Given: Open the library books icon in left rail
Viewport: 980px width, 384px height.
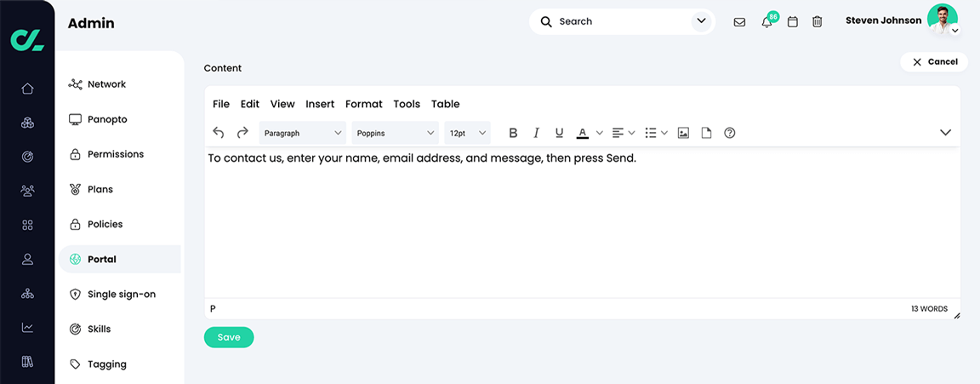Looking at the screenshot, I should [x=27, y=361].
